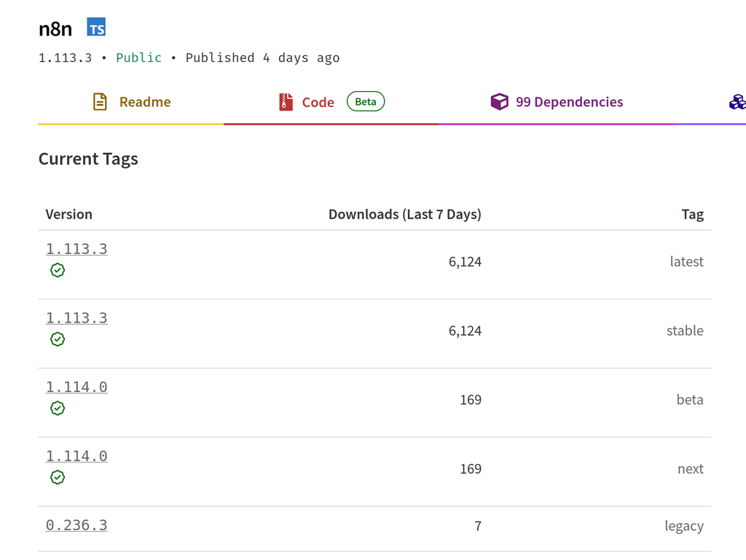
Task: Click the green Beta badge
Action: (x=366, y=102)
